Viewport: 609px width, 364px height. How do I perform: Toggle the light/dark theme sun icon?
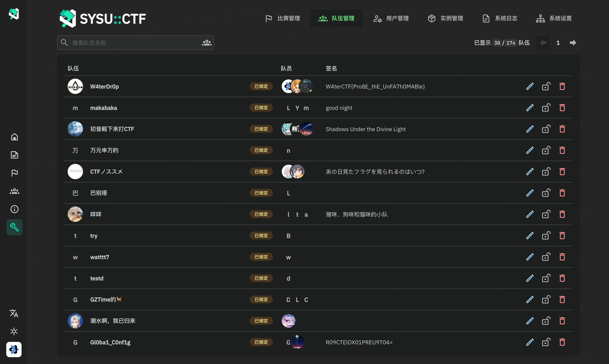[x=14, y=331]
